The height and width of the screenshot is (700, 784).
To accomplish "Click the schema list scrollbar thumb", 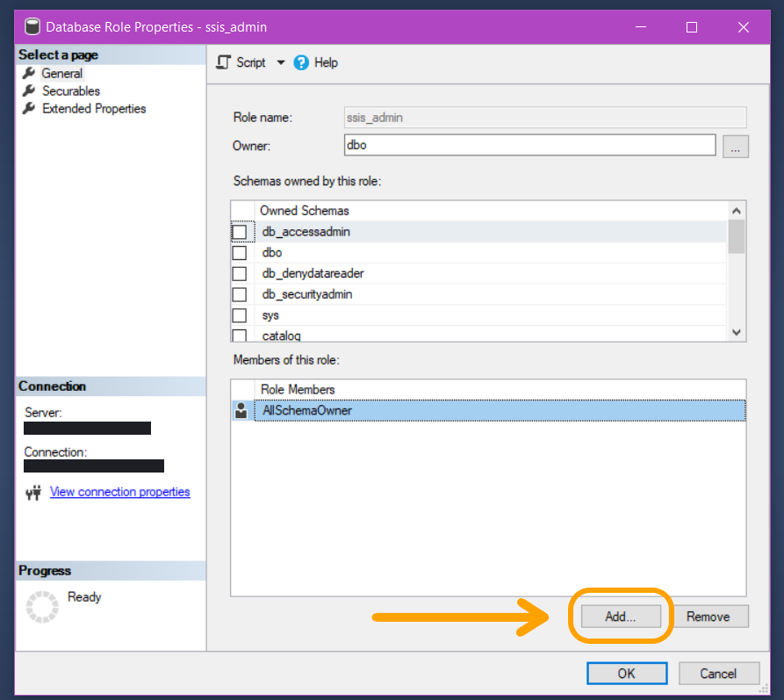I will tap(736, 236).
